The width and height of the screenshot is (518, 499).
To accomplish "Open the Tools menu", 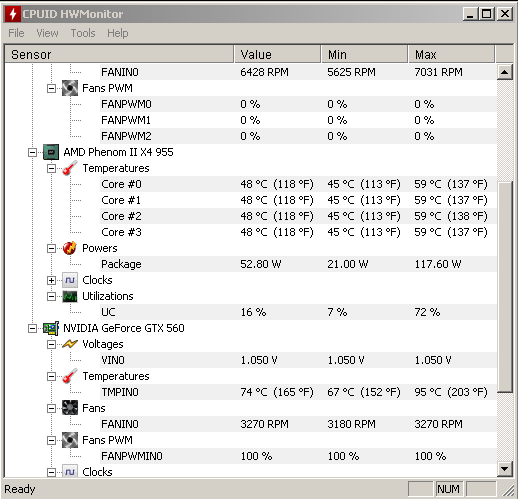I will point(83,33).
